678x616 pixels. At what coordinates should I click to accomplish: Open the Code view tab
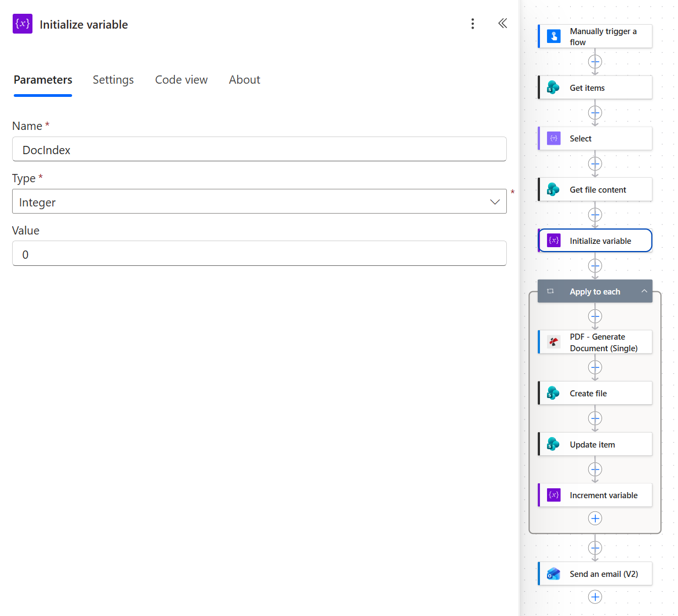tap(181, 80)
